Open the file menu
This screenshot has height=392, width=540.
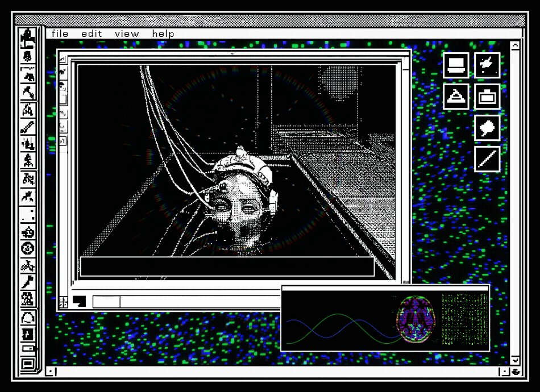[60, 34]
